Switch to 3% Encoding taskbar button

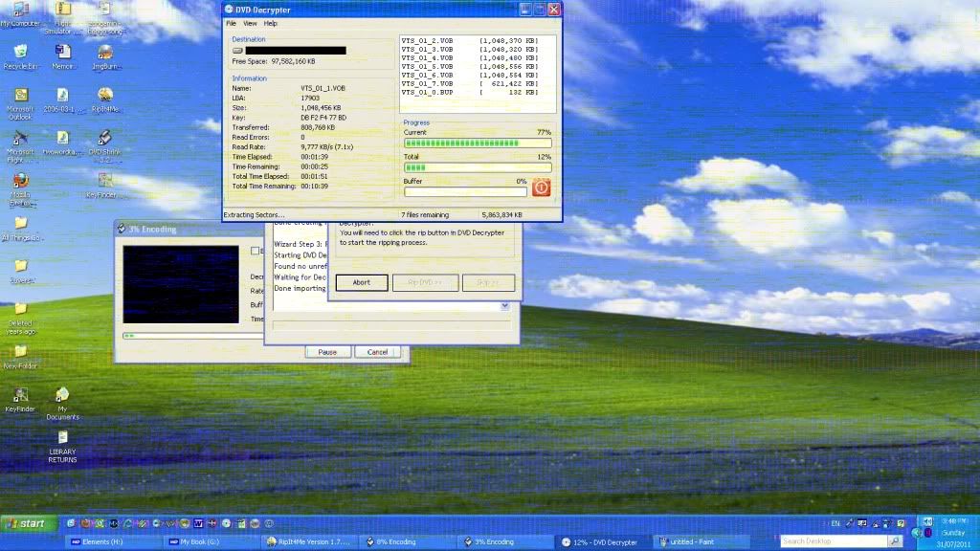(x=507, y=541)
